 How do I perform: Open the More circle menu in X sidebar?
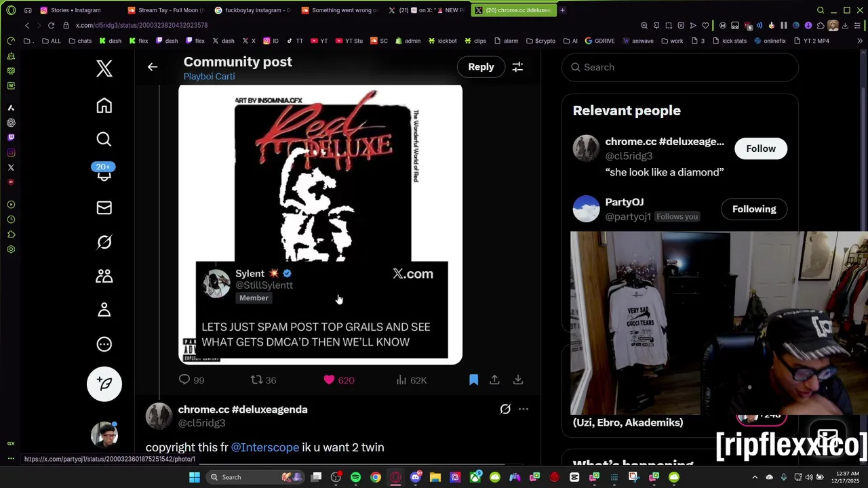coord(104,344)
